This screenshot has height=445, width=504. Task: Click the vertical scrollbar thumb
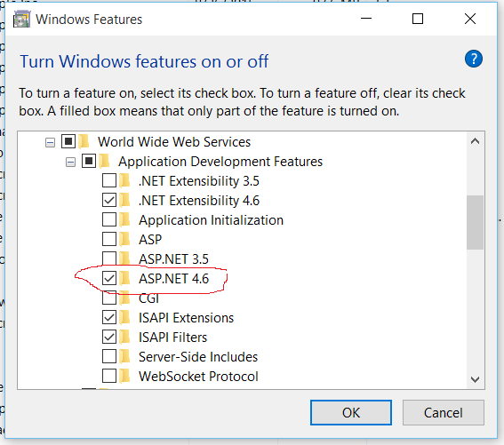[x=475, y=222]
